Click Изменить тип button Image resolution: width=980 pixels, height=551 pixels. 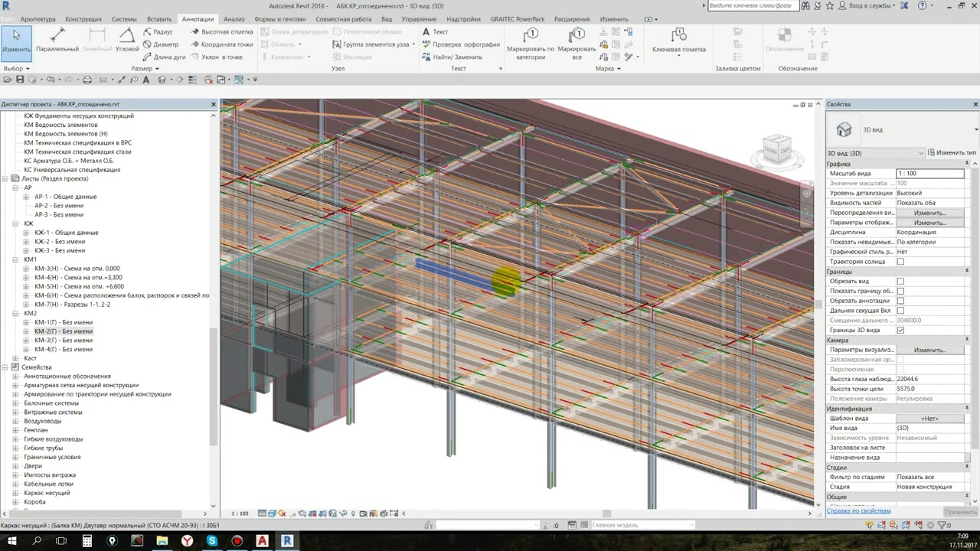(952, 153)
